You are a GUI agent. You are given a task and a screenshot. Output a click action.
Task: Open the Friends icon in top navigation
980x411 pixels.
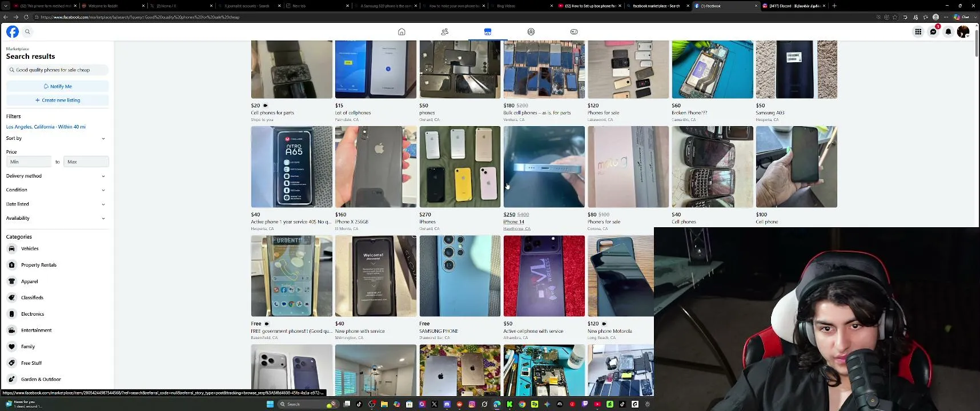445,32
